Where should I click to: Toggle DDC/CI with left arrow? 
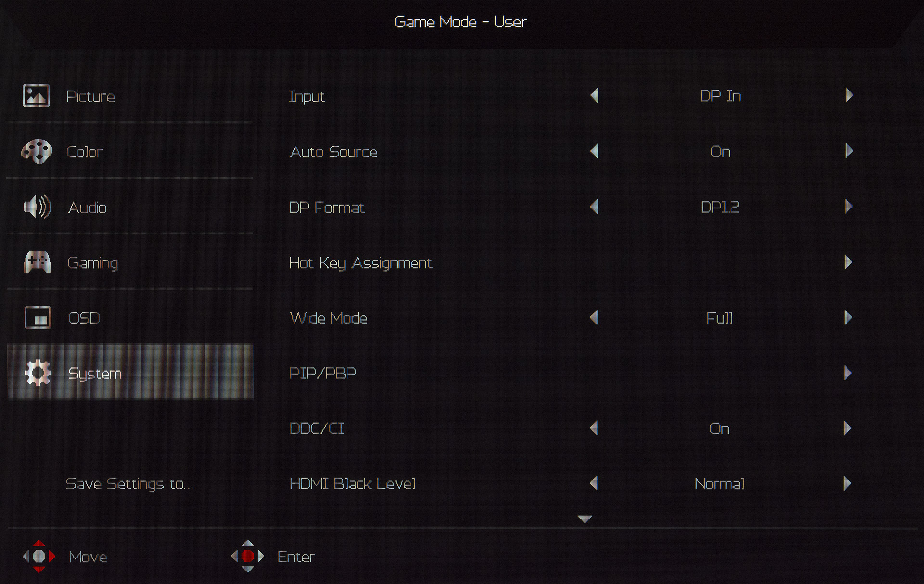point(594,428)
